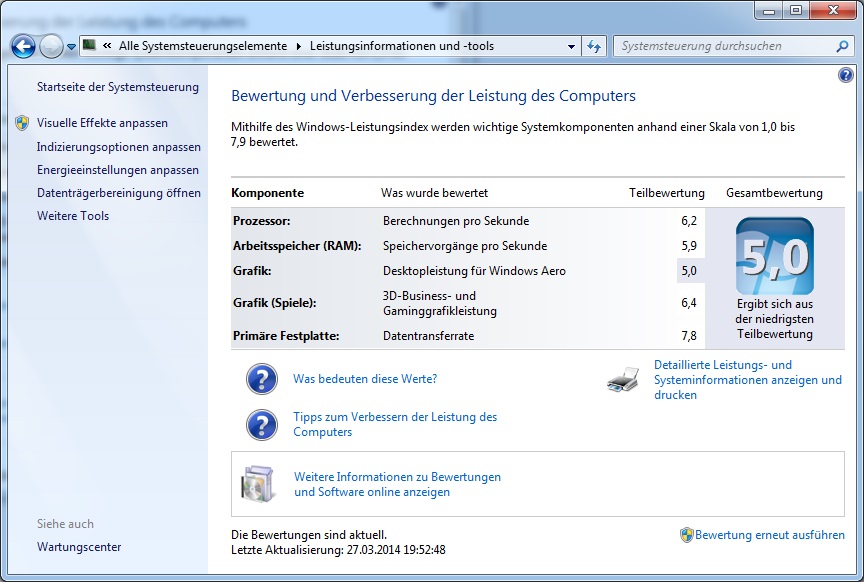Open arrow after 'Alle Systemsteuerungselemente' breadcrumb
Image resolution: width=864 pixels, height=582 pixels.
[x=299, y=46]
